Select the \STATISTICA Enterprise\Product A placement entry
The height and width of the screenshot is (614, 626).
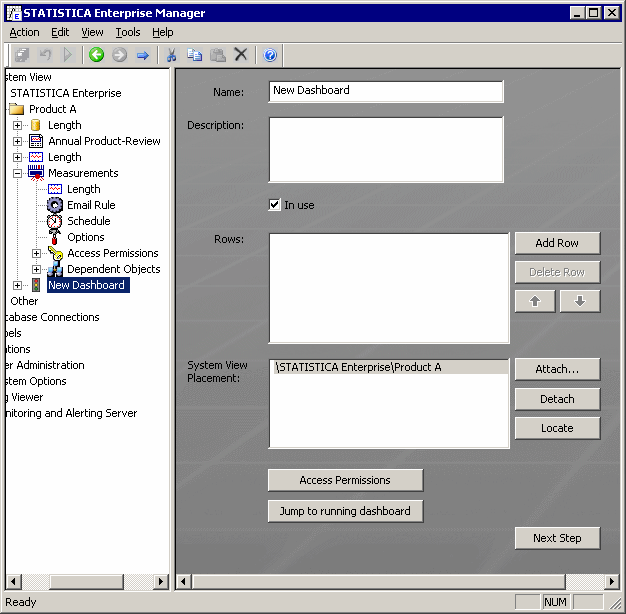[x=389, y=367]
